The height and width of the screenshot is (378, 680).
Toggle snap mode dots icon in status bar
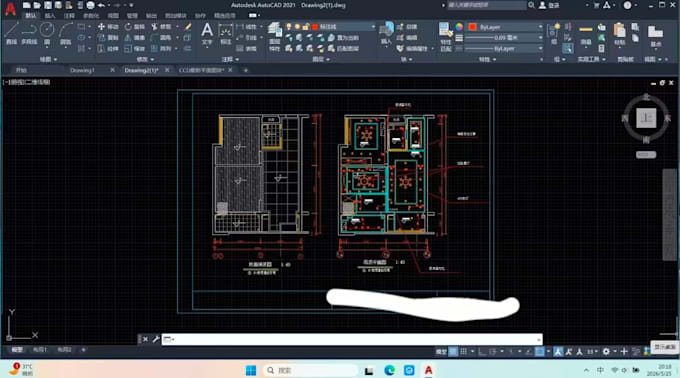[x=464, y=352]
